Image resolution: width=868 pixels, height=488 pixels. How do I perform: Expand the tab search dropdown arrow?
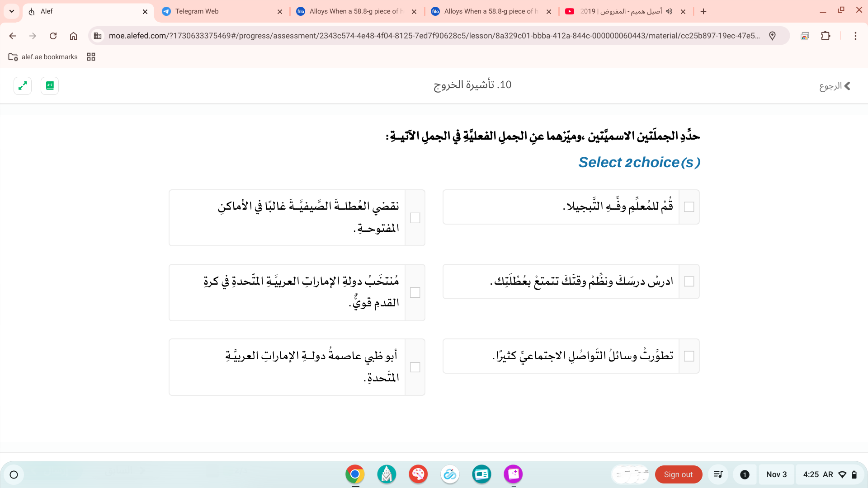coord(12,11)
